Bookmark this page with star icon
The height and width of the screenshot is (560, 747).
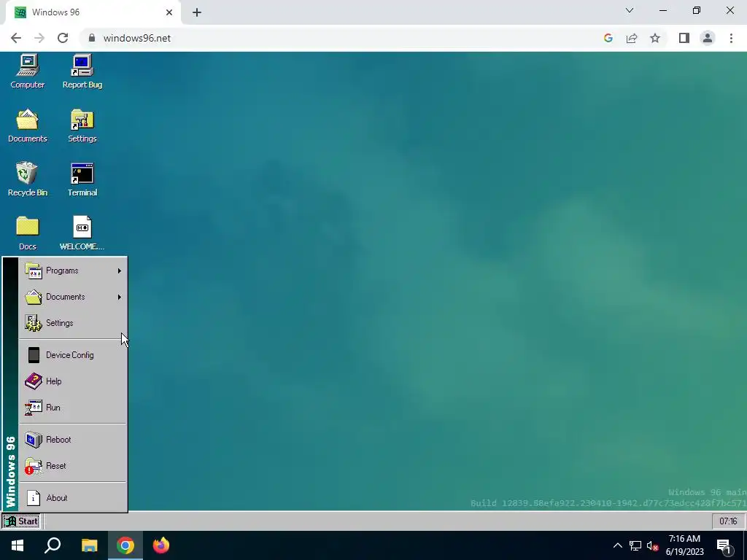click(655, 38)
